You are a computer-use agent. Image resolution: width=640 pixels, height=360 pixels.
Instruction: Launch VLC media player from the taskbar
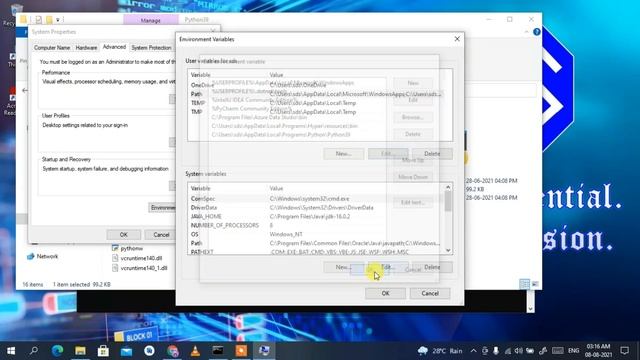pyautogui.click(x=195, y=351)
